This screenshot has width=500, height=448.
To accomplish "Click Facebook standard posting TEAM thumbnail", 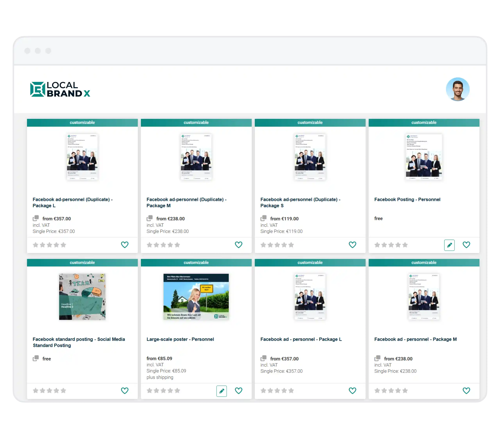I will 82,297.
